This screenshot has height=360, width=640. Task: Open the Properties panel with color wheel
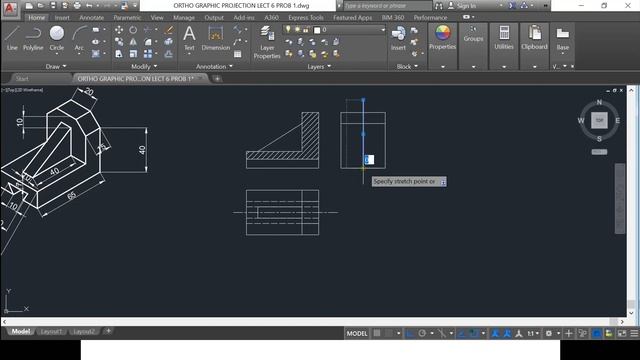[442, 38]
